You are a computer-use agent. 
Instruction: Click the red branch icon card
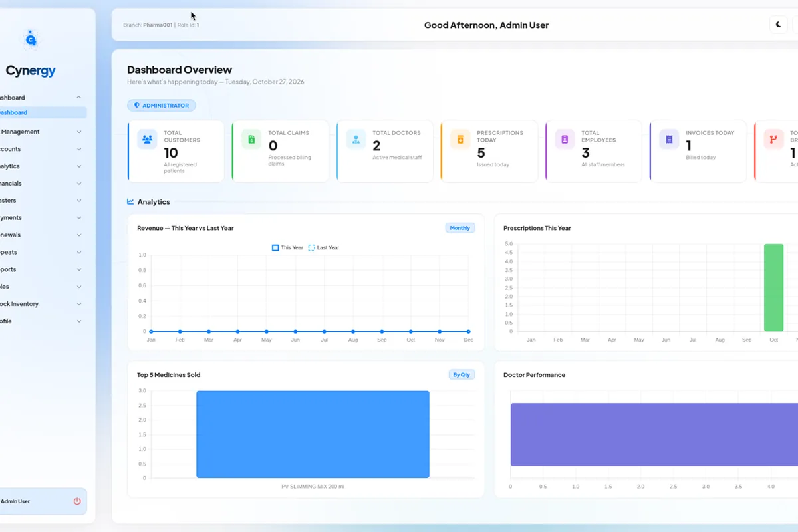click(x=773, y=139)
